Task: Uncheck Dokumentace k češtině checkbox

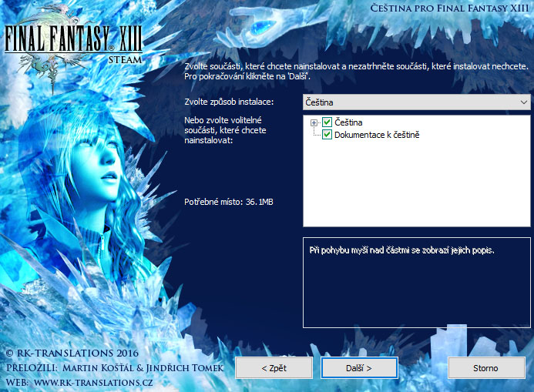Action: pos(327,135)
